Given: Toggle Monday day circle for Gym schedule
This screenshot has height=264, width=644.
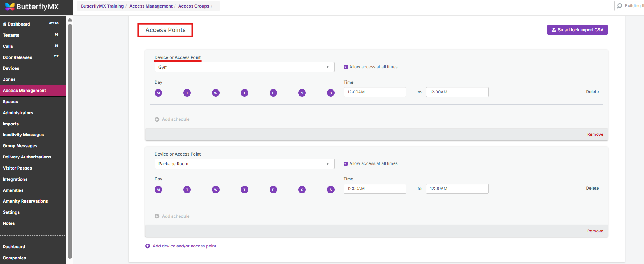Looking at the screenshot, I should 158,93.
